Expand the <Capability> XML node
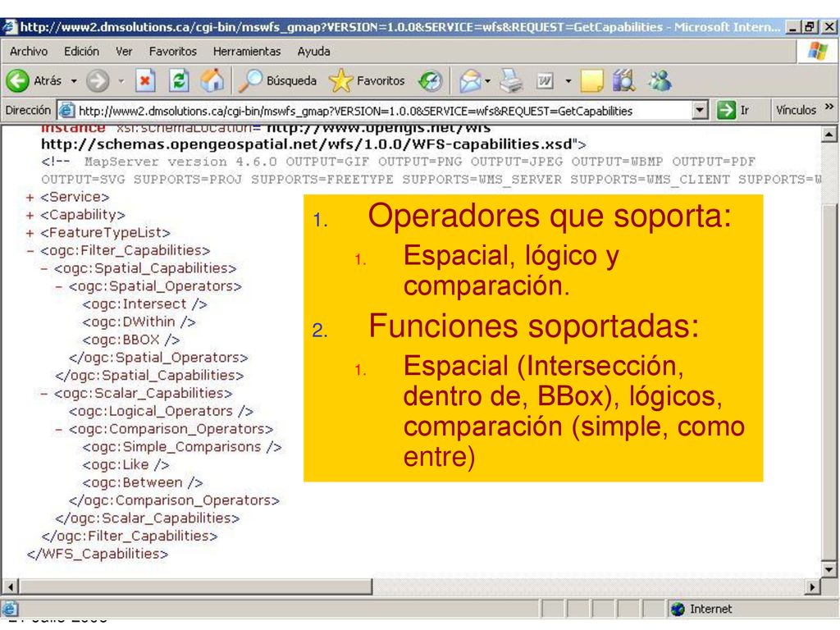Image resolution: width=840 pixels, height=630 pixels. tap(30, 216)
